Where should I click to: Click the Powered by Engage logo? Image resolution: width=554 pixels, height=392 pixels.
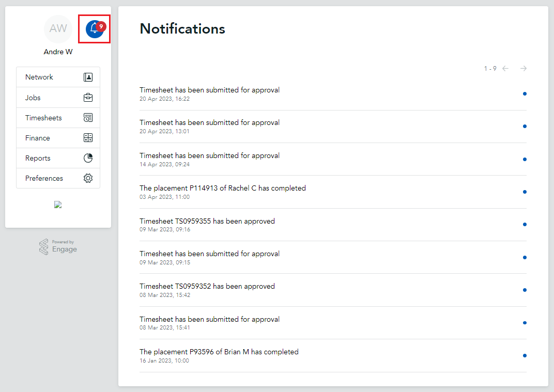tap(58, 247)
